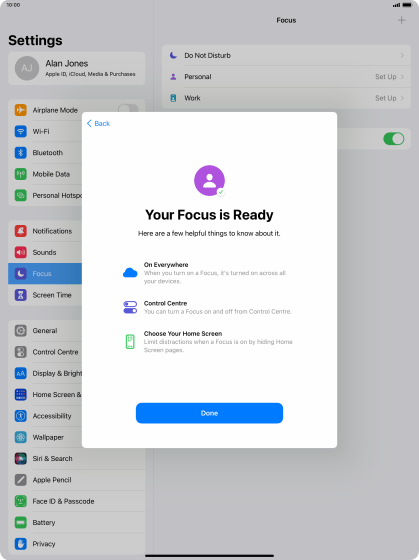Open Notifications in the sidebar
Screen dimensions: 419x560
pos(45,231)
